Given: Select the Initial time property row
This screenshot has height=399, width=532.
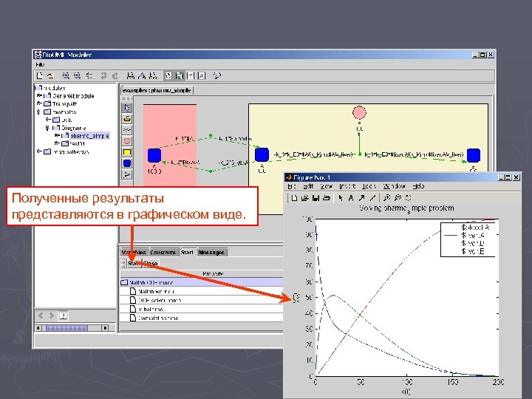Looking at the screenshot, I should [202, 309].
